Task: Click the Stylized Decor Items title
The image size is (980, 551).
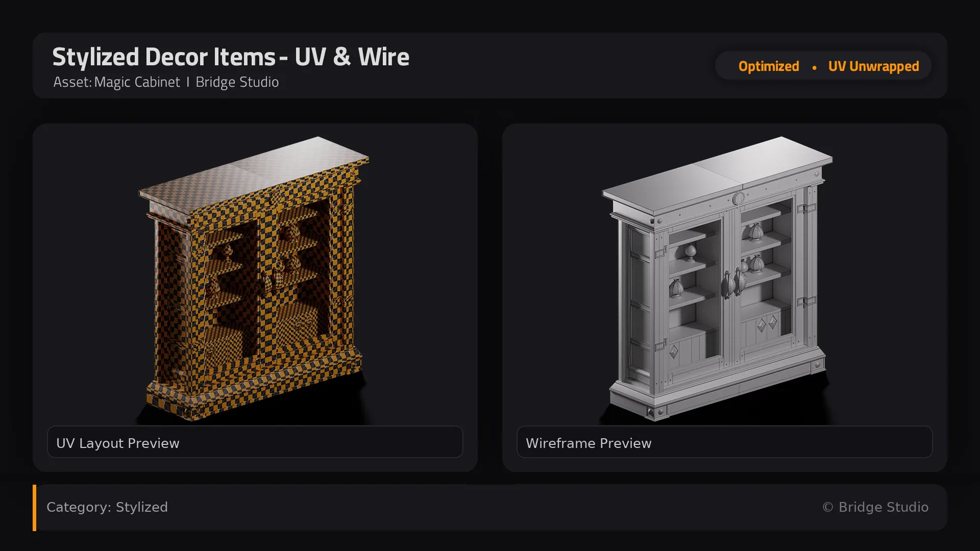Action: tap(231, 57)
